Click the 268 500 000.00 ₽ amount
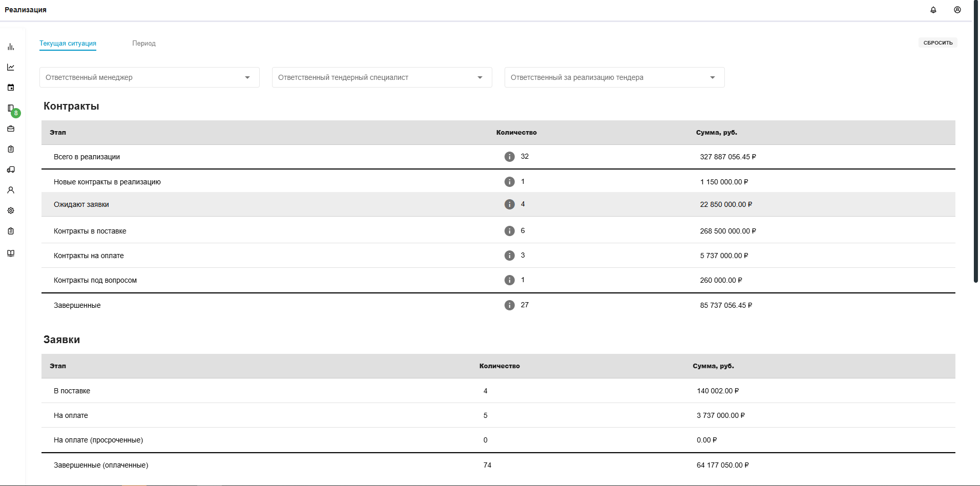This screenshot has height=486, width=980. pyautogui.click(x=728, y=231)
